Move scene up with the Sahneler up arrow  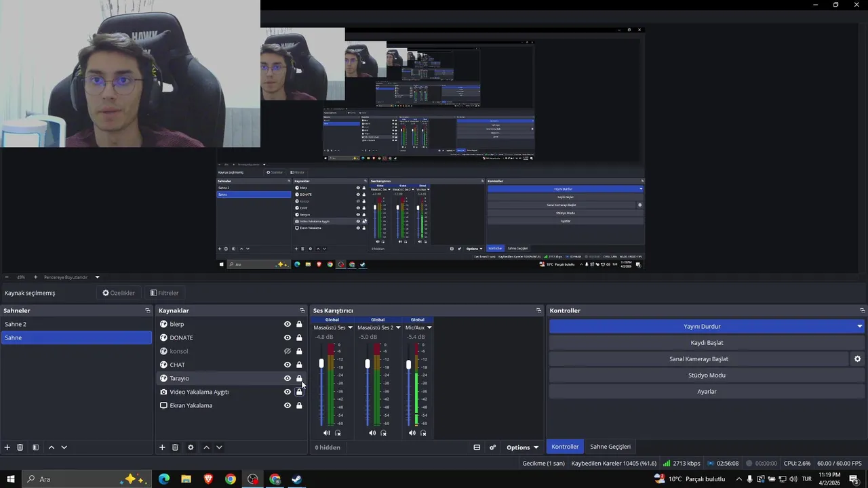coord(52,447)
